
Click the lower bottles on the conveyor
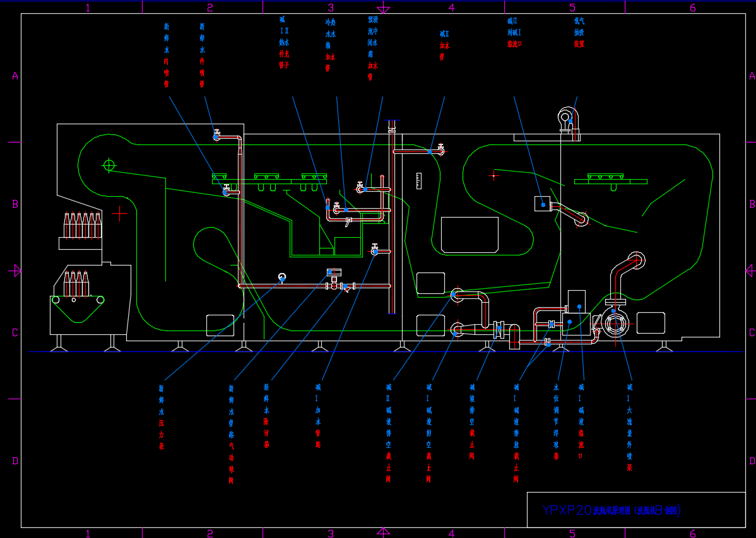tap(76, 284)
